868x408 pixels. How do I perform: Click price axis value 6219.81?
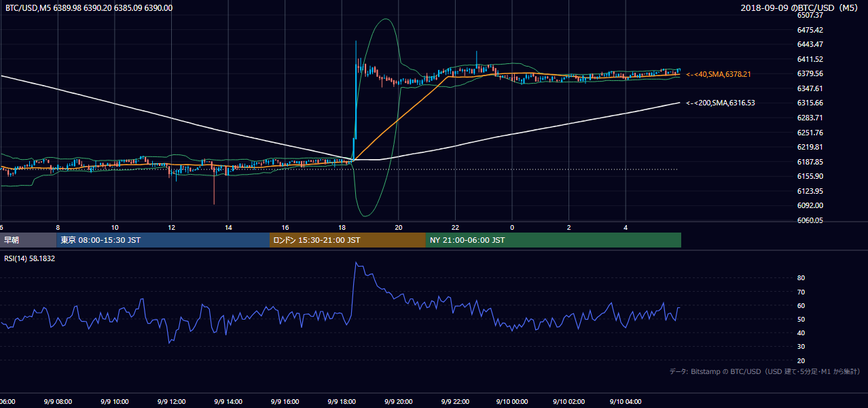pos(810,147)
